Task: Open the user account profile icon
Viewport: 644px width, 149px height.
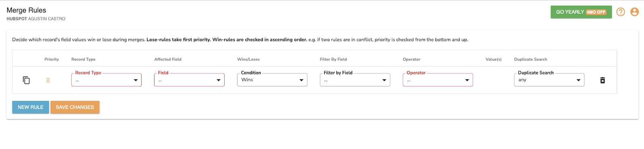Action: click(634, 12)
